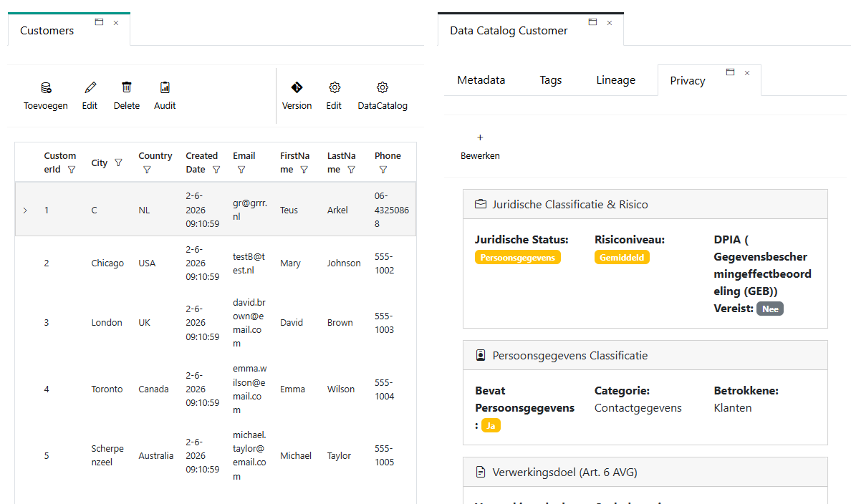This screenshot has height=504, width=851.
Task: Open the Tags tab
Action: tap(550, 80)
